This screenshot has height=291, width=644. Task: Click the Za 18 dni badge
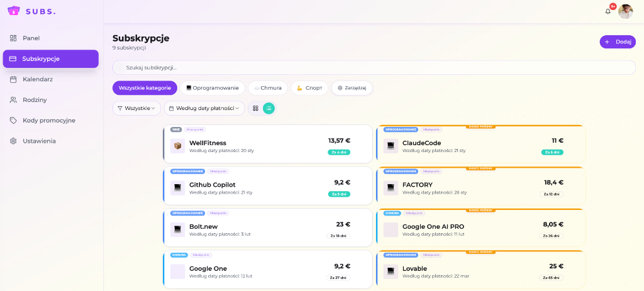[338, 236]
